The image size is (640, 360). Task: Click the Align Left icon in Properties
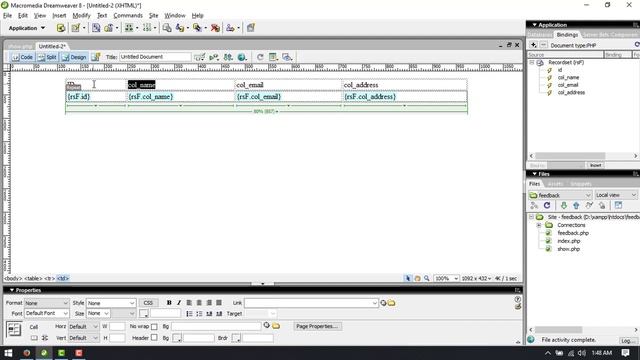(189, 302)
